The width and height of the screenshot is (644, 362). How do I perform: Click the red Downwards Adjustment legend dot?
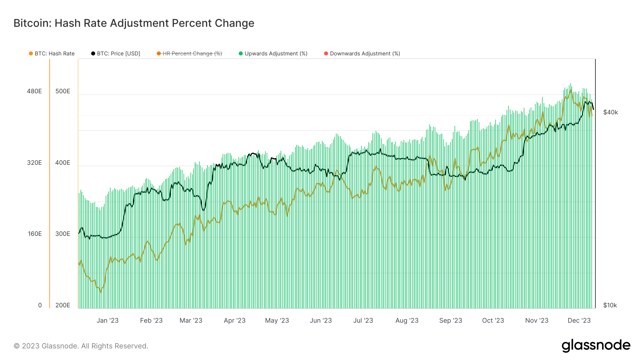[326, 54]
